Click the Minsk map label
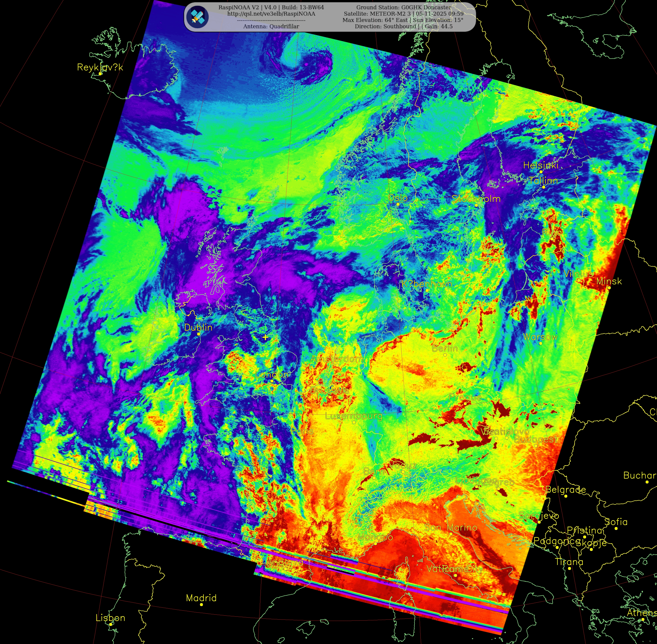The image size is (657, 644). pos(609,281)
